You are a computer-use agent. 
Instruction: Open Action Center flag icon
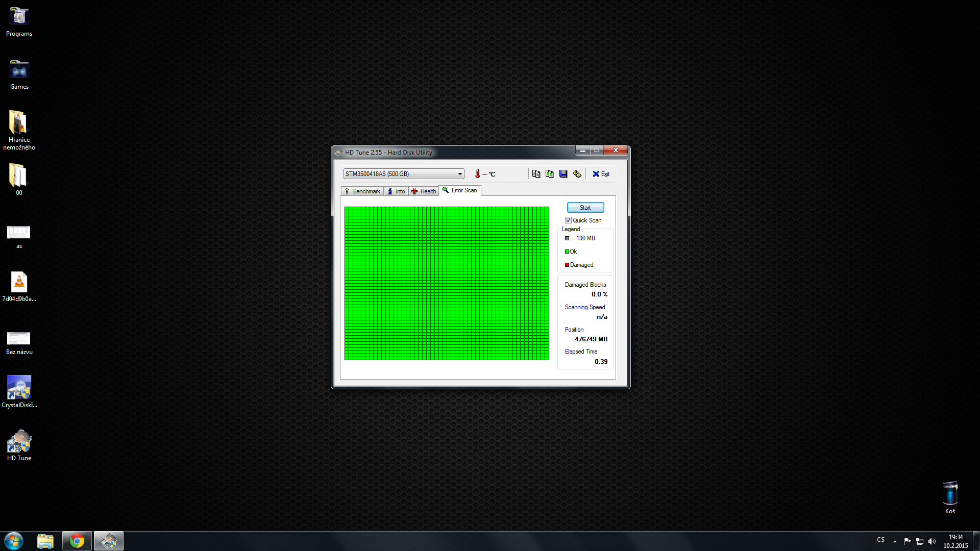click(907, 541)
